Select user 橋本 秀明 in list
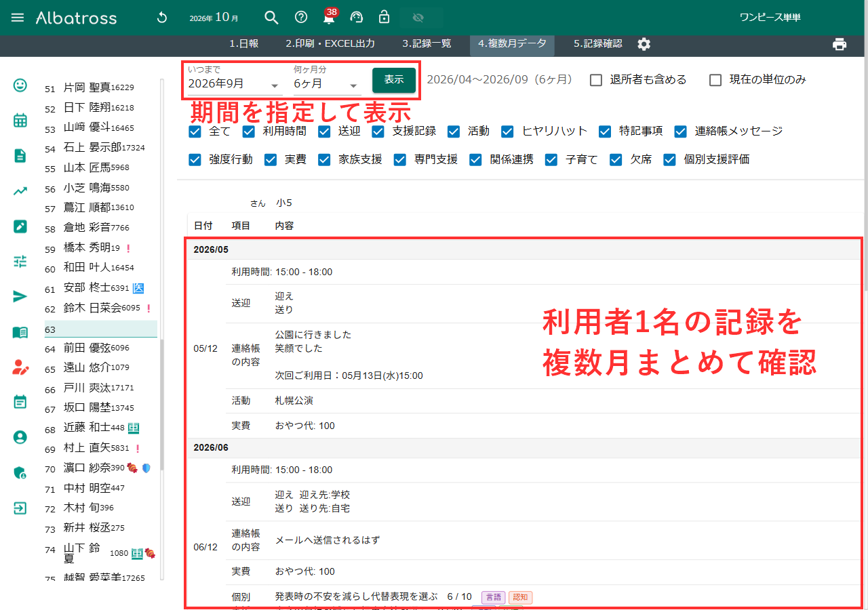This screenshot has height=610, width=868. point(100,248)
